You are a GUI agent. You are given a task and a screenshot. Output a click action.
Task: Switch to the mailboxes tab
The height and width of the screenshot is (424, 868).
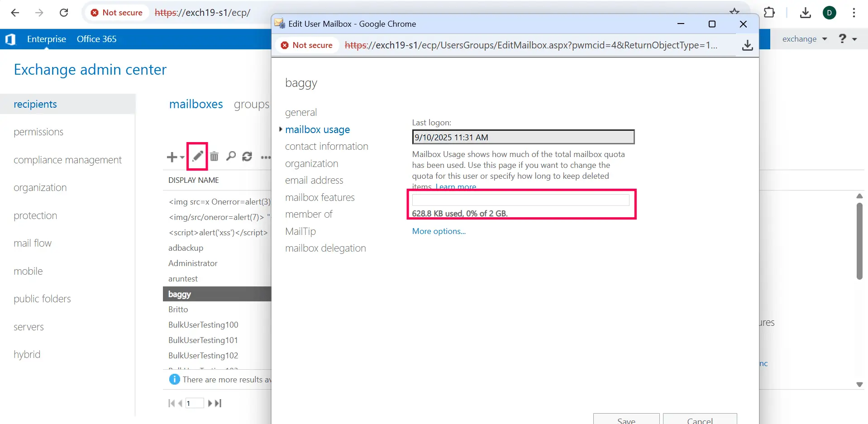[196, 104]
